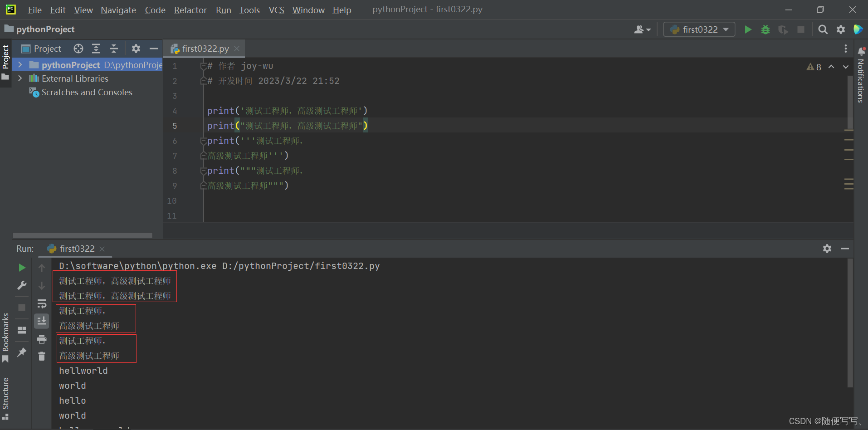
Task: Toggle the Structure tool window
Action: (x=5, y=398)
